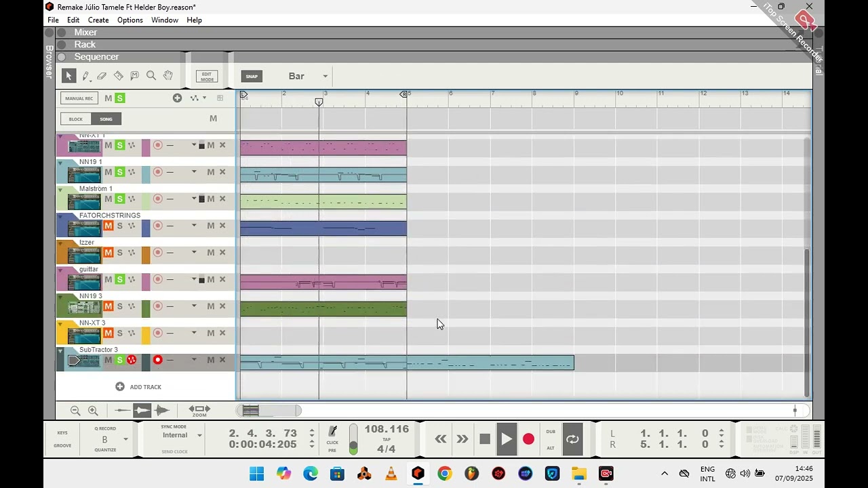Toggle SNAP to grid

(x=252, y=76)
